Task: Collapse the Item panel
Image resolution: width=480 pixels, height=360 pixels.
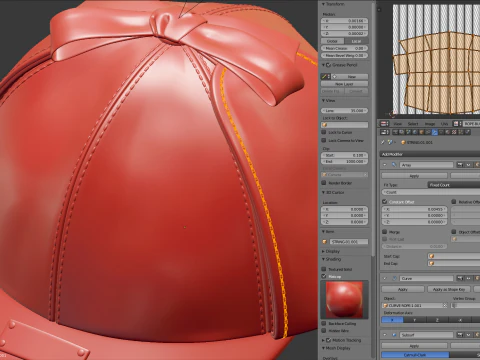Action: point(323,231)
